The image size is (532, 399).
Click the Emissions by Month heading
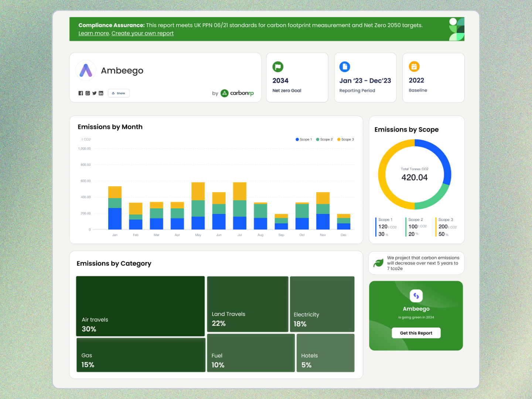point(110,127)
